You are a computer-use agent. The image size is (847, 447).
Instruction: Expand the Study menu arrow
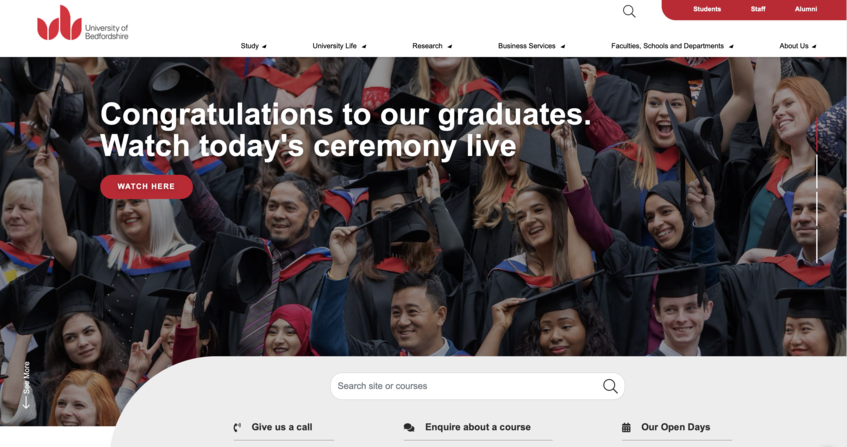point(264,46)
